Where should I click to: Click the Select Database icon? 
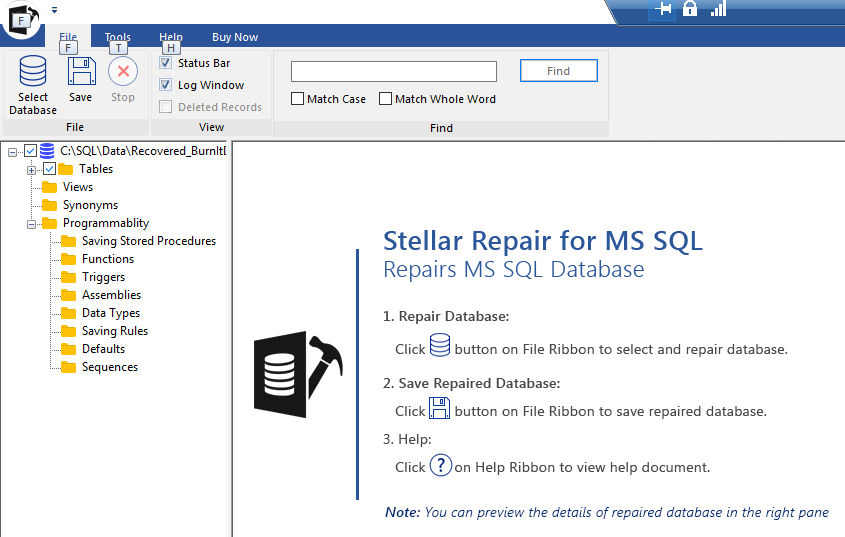33,71
